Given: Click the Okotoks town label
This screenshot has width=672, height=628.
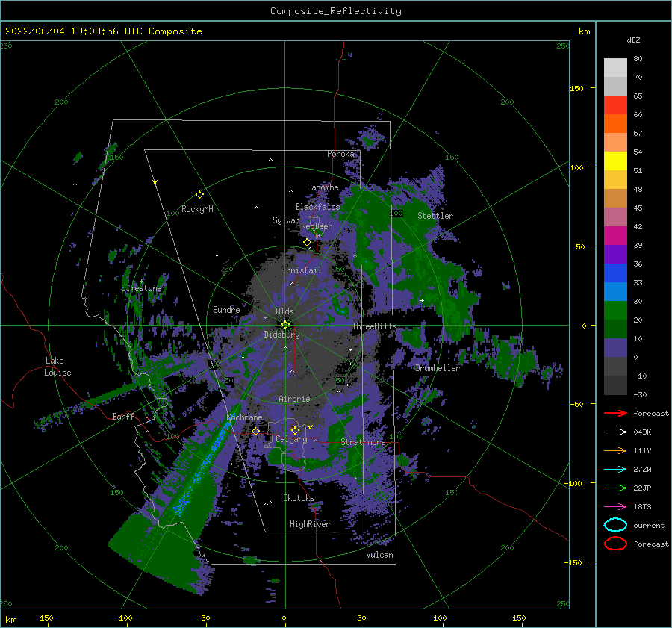Looking at the screenshot, I should (x=299, y=498).
